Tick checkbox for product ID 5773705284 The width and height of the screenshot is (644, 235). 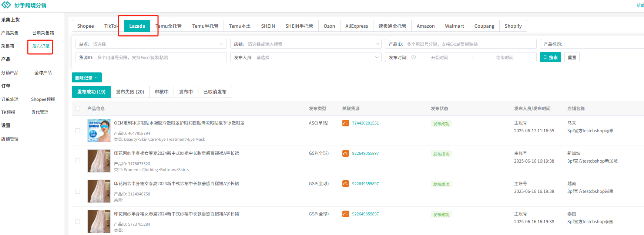(x=77, y=221)
